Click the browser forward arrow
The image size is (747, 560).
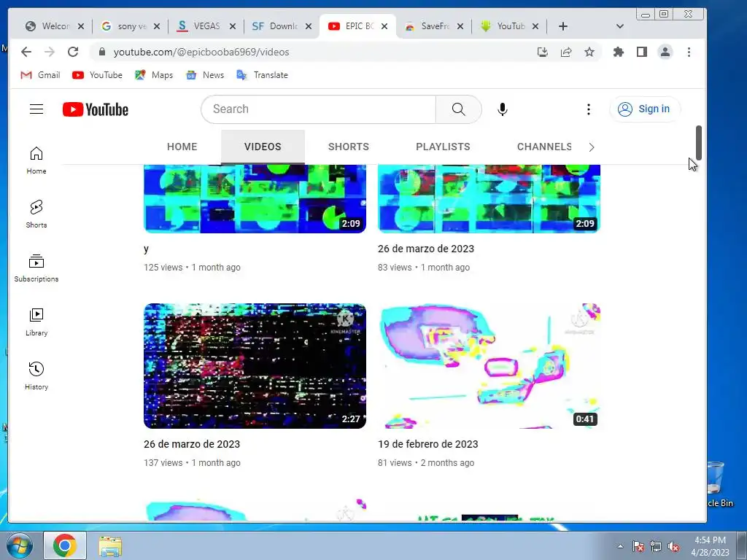[x=49, y=52]
